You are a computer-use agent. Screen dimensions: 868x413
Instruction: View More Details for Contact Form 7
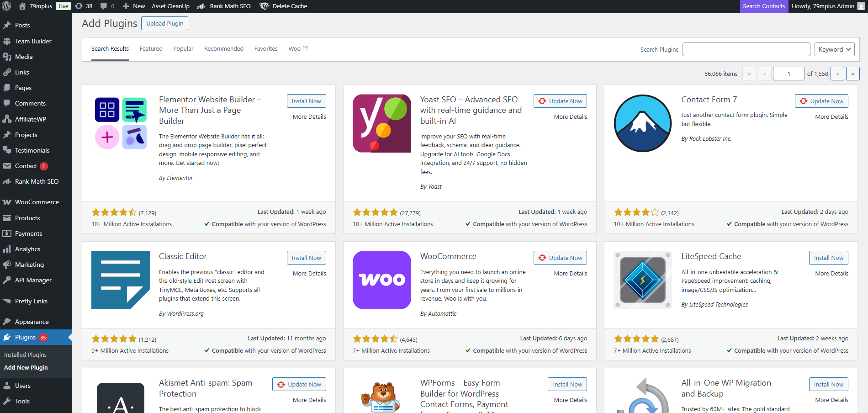(831, 116)
